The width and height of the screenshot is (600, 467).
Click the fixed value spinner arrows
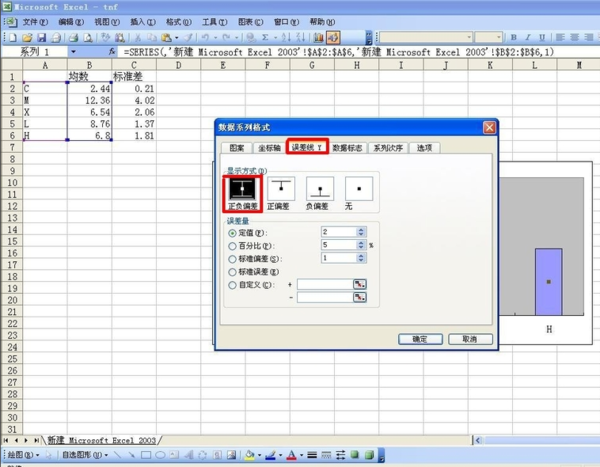(x=361, y=232)
